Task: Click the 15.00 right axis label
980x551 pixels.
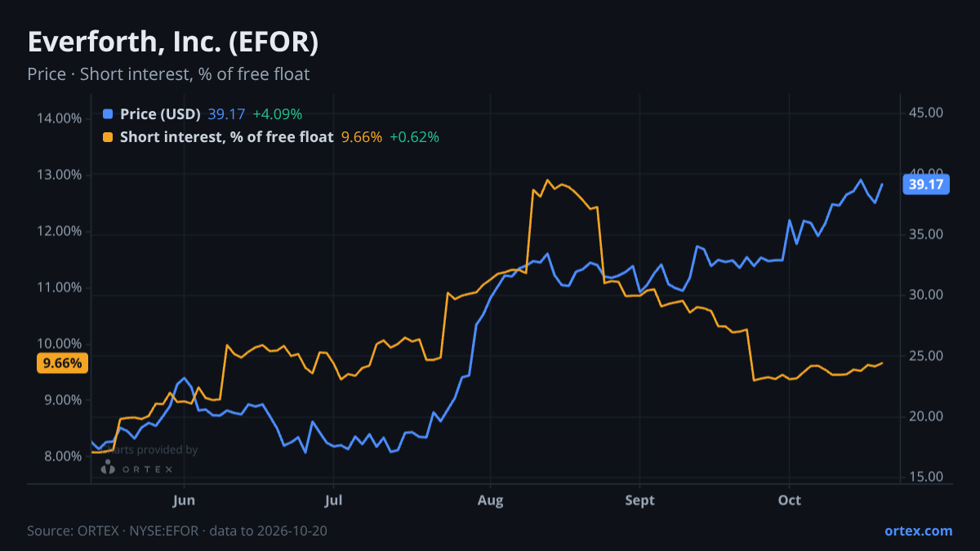Action: (x=926, y=477)
